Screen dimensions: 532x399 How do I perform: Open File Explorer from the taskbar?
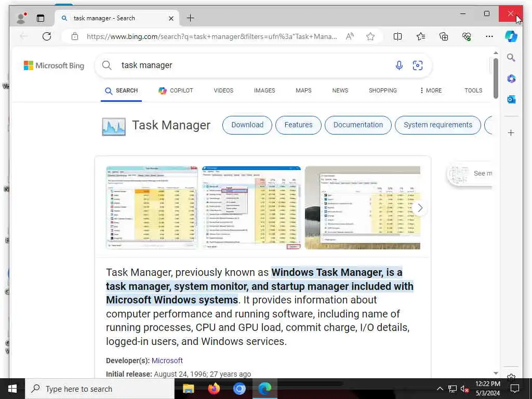(x=188, y=389)
